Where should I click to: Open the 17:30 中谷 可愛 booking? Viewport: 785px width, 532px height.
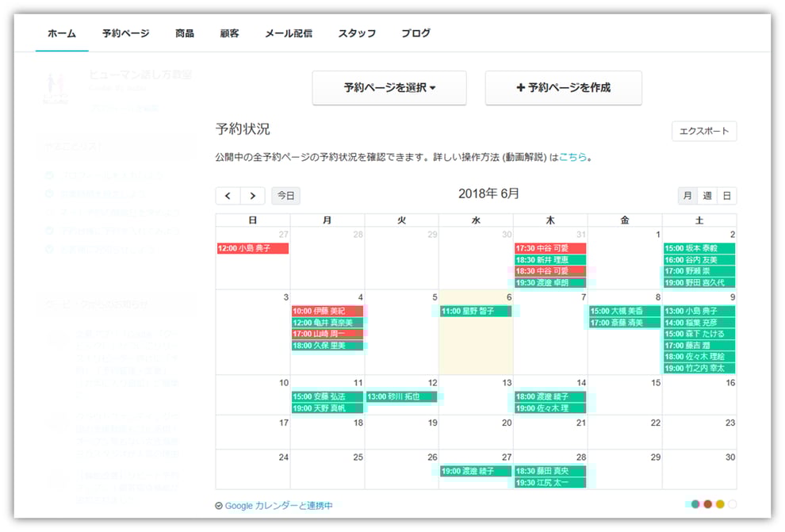point(550,248)
